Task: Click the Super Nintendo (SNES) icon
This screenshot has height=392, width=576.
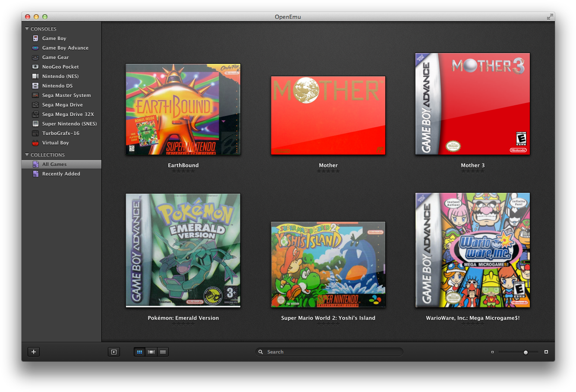Action: click(35, 124)
